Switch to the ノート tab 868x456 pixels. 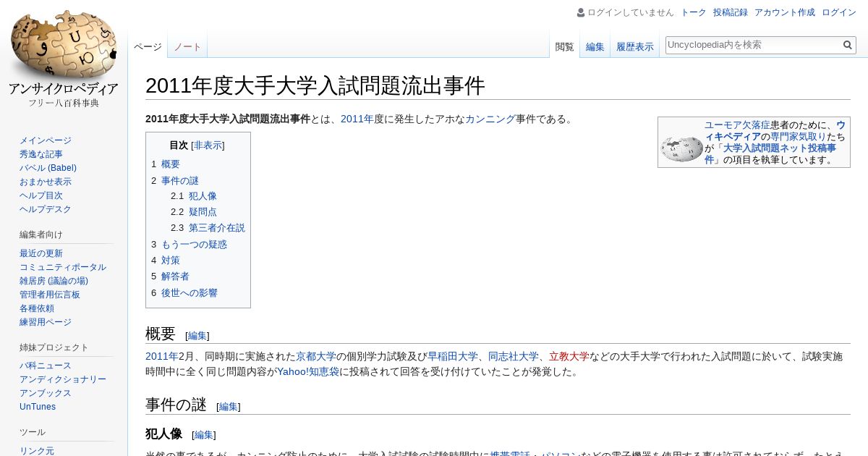pos(187,46)
